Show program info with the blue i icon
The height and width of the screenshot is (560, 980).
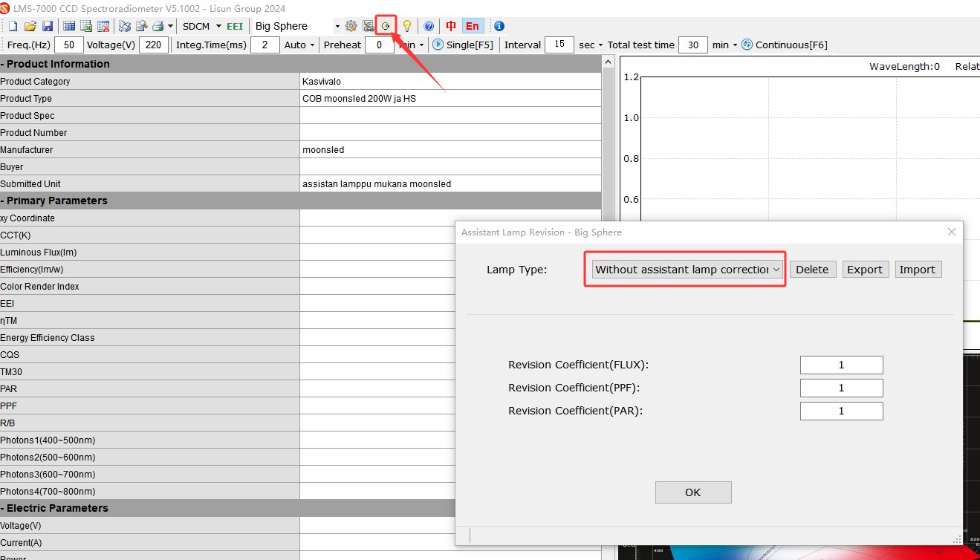pos(499,26)
